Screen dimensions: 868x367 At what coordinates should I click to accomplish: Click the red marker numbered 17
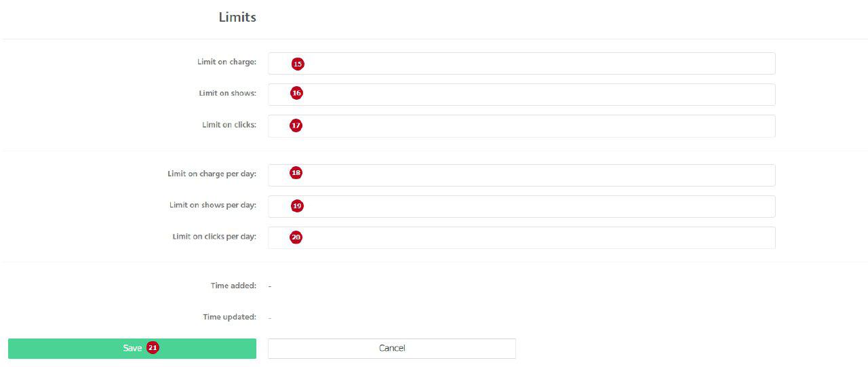click(x=296, y=125)
